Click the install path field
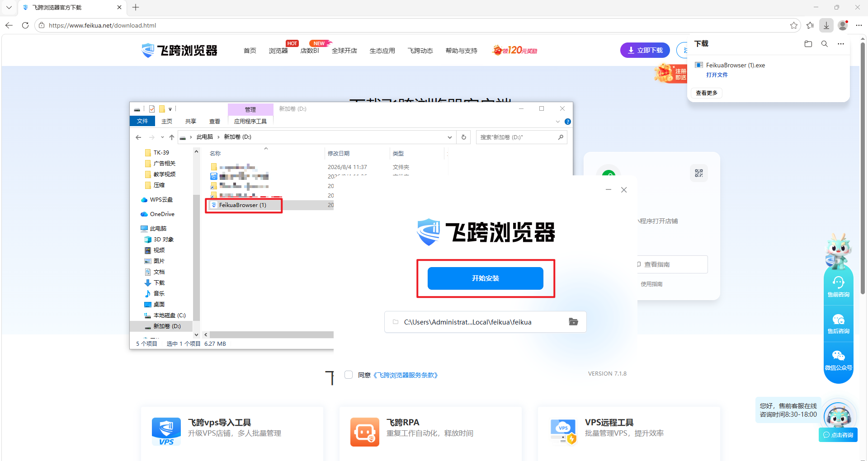 485,322
